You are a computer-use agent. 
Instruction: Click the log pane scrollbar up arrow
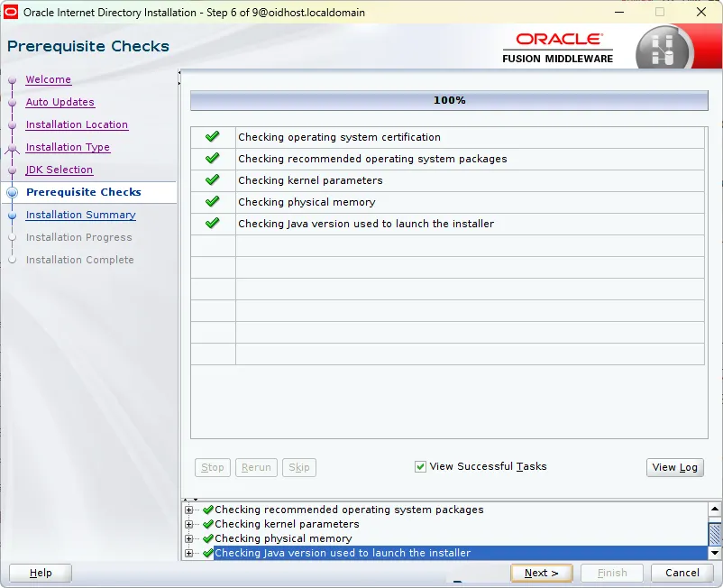coord(715,510)
